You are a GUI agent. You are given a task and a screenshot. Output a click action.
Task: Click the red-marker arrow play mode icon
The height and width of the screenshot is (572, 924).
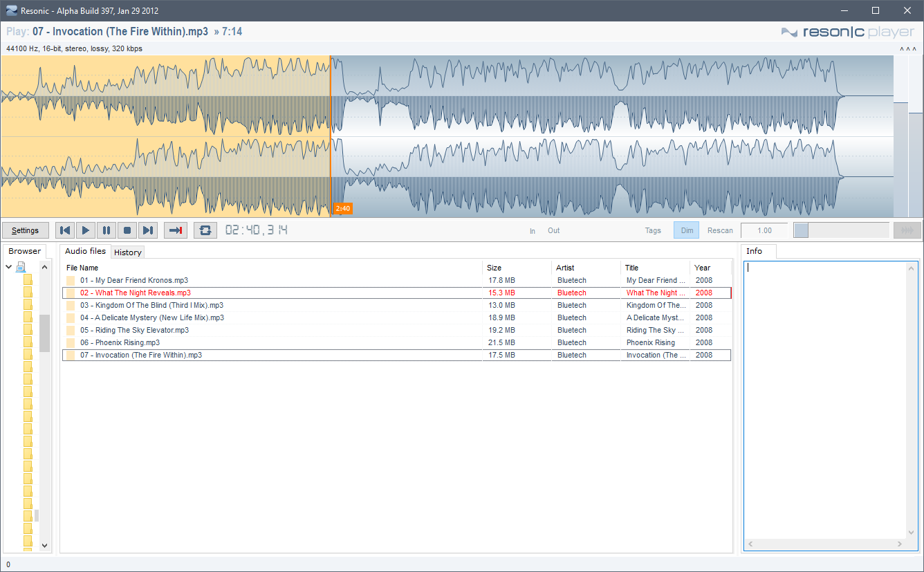pos(176,230)
